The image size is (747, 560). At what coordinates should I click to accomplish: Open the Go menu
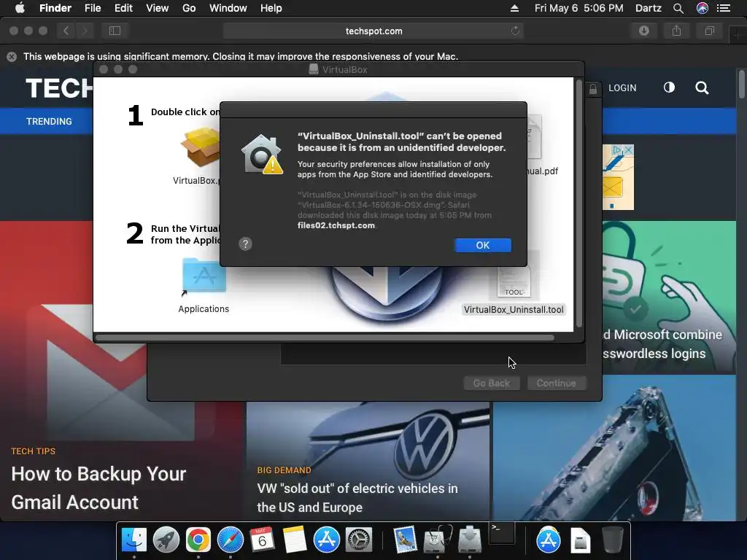tap(189, 8)
